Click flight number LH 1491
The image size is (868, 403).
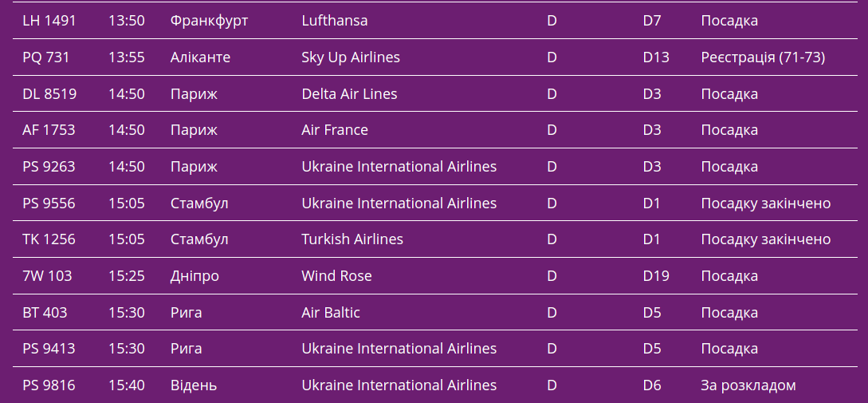49,21
